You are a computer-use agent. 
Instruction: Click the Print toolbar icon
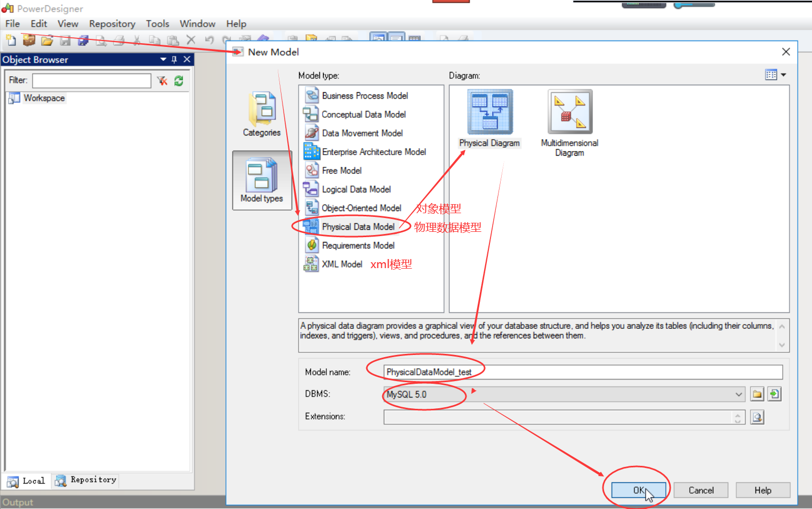click(x=119, y=40)
